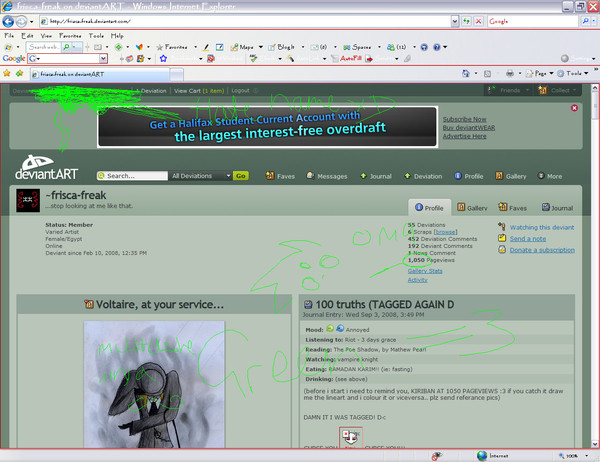Expand the All Deviations search dropdown

click(x=228, y=176)
